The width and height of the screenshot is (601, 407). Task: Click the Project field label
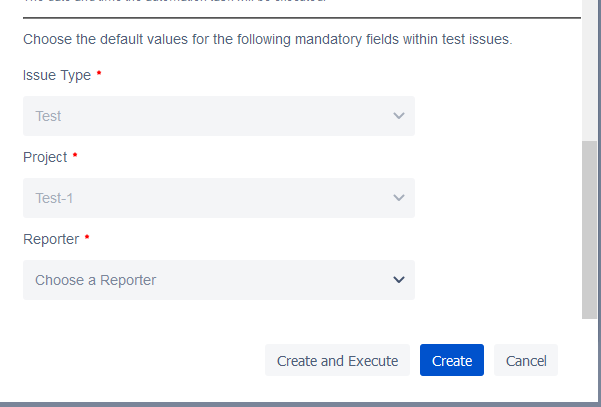point(45,157)
